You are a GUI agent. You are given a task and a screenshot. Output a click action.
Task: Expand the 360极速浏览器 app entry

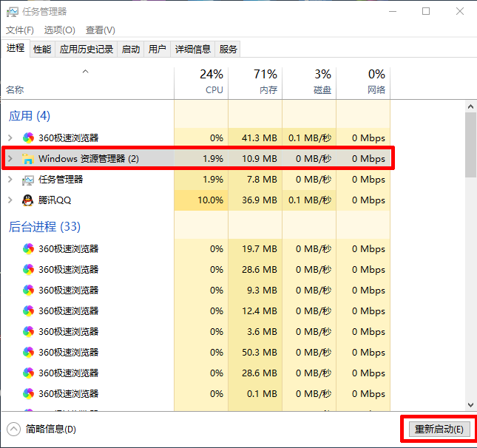pos(10,138)
